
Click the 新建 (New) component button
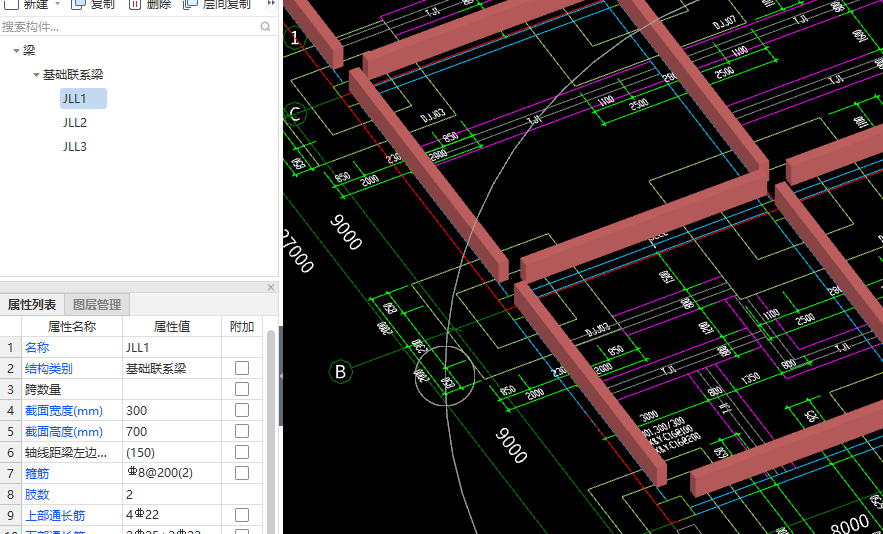tap(27, 4)
